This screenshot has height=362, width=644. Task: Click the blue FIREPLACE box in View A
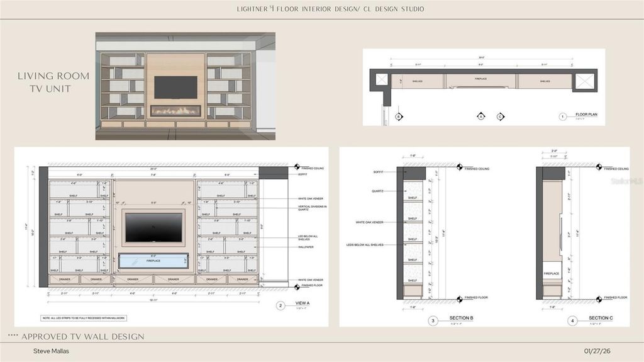tap(153, 261)
